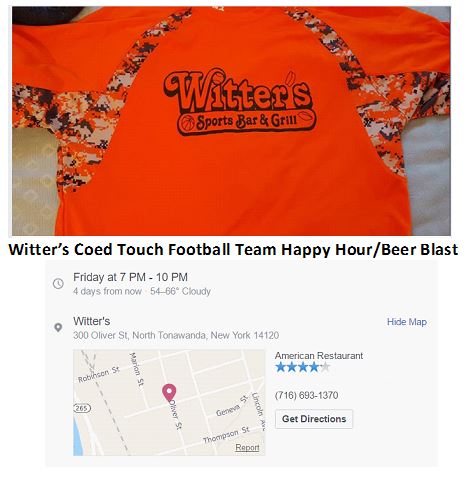Click the Get Directions button
The height and width of the screenshot is (491, 473).
[x=314, y=419]
